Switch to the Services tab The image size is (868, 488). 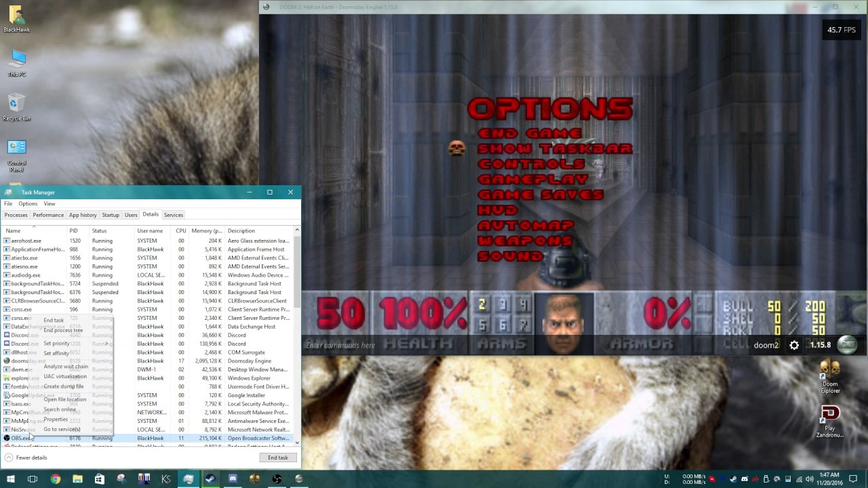click(x=173, y=215)
